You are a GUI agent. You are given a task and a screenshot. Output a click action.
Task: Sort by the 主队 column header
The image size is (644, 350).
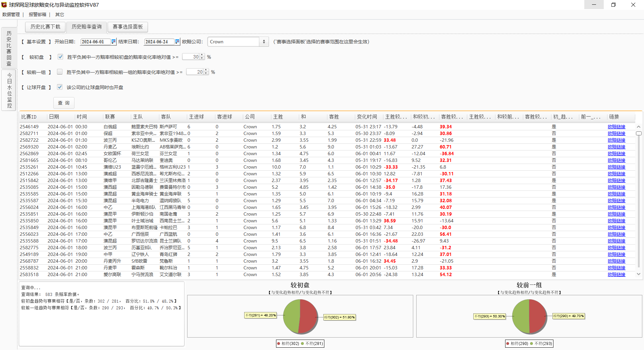click(145, 117)
